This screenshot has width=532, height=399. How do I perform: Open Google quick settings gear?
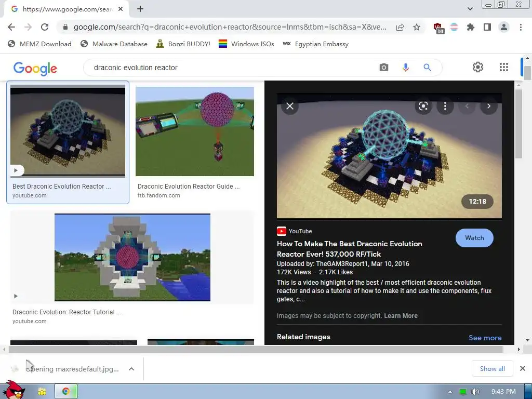pos(478,67)
